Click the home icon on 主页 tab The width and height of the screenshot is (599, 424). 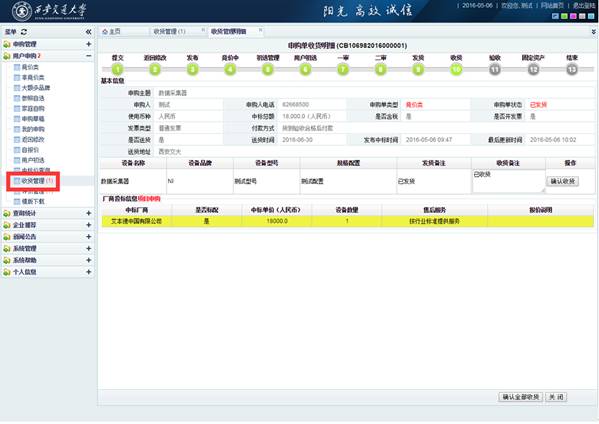tap(105, 32)
